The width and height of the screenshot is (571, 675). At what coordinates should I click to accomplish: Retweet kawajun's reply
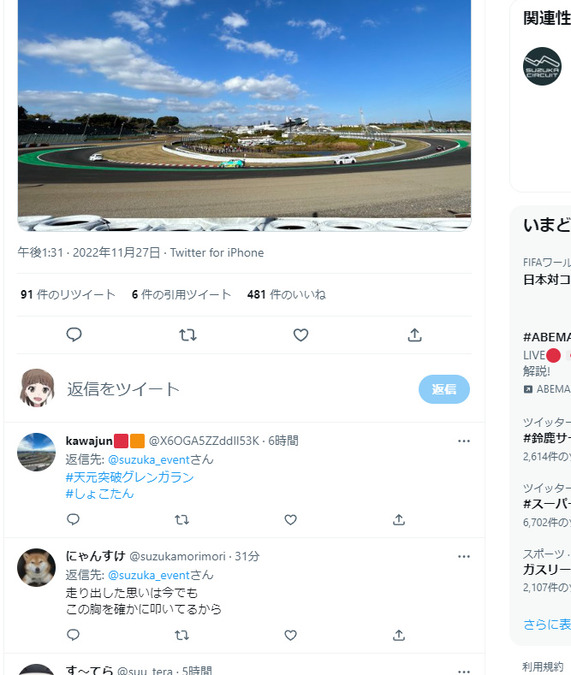(182, 520)
